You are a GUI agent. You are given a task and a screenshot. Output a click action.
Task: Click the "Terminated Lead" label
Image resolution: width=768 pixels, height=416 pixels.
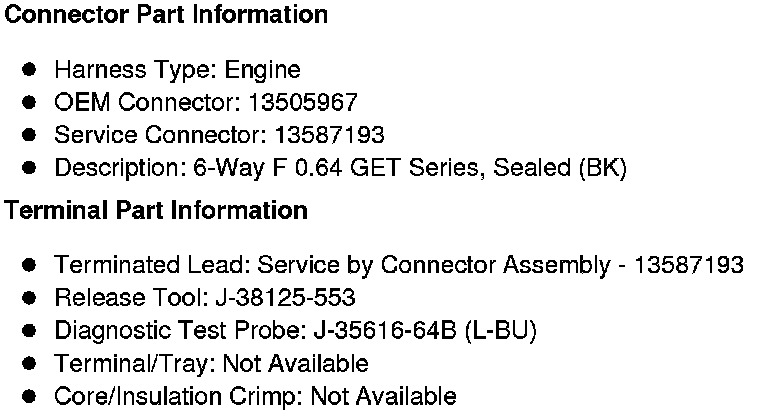pos(152,265)
